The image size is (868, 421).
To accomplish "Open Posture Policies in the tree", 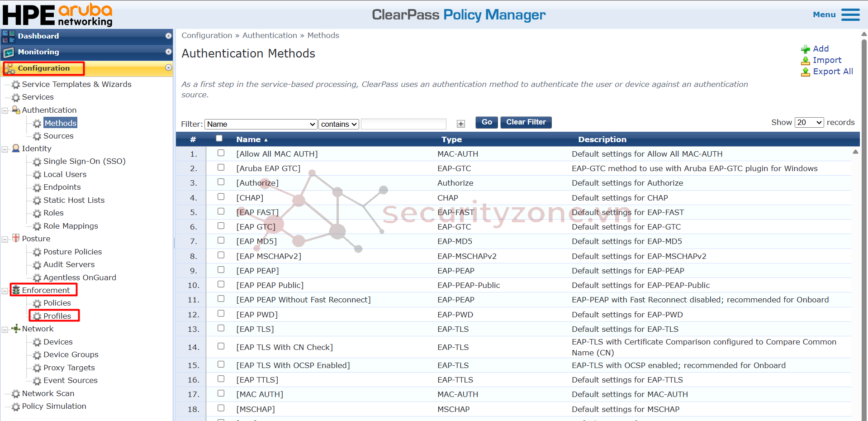I will (x=72, y=252).
